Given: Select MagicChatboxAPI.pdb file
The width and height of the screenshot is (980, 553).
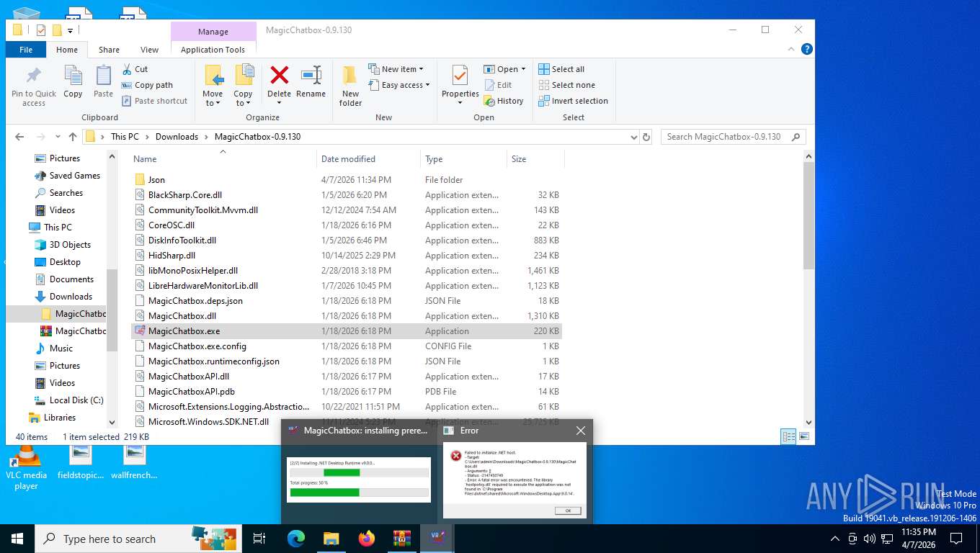Looking at the screenshot, I should pos(347,392).
